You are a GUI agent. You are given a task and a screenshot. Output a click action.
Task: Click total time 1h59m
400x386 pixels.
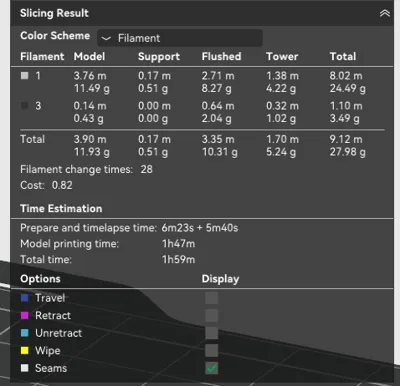tap(179, 260)
